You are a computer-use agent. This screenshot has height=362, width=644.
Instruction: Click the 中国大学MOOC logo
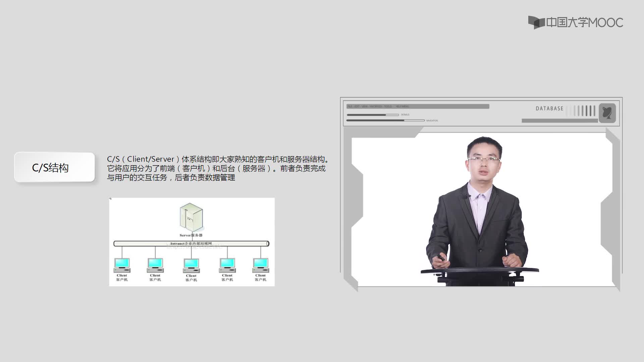(576, 22)
